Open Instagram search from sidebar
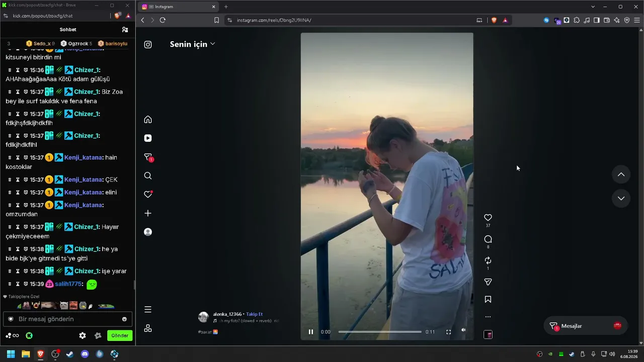Viewport: 644px width, 362px height. 148,176
